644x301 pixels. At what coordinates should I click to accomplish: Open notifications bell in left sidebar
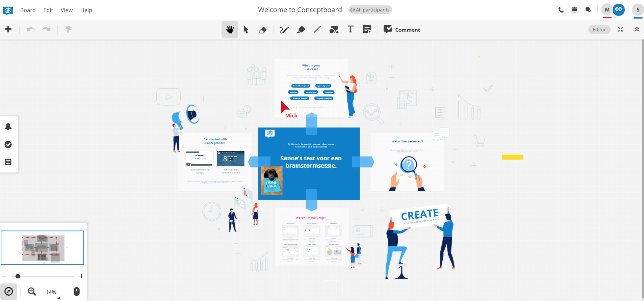pyautogui.click(x=8, y=127)
